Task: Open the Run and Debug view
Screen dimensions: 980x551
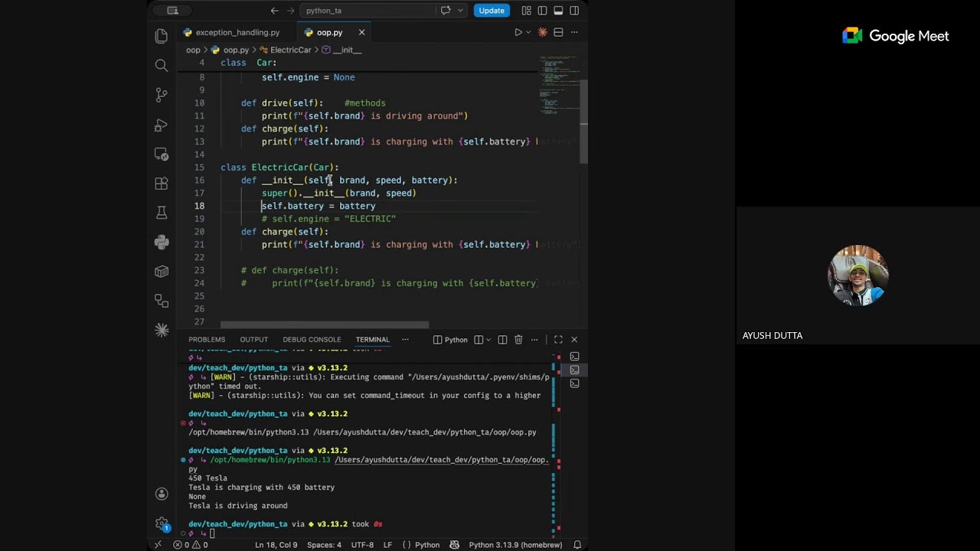Action: 162,125
